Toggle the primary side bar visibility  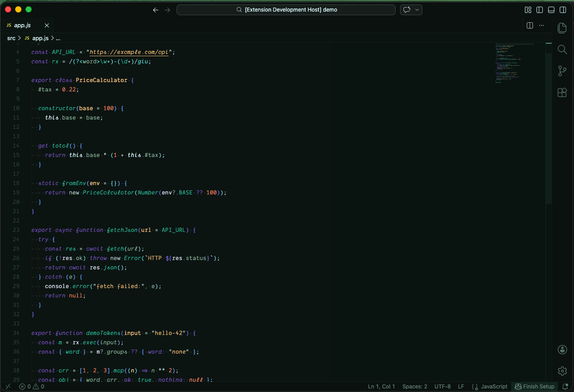[540, 9]
